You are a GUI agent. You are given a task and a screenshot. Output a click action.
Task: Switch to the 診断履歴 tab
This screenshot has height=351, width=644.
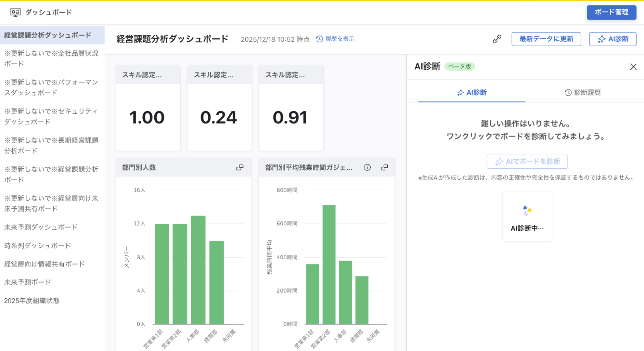click(x=582, y=92)
